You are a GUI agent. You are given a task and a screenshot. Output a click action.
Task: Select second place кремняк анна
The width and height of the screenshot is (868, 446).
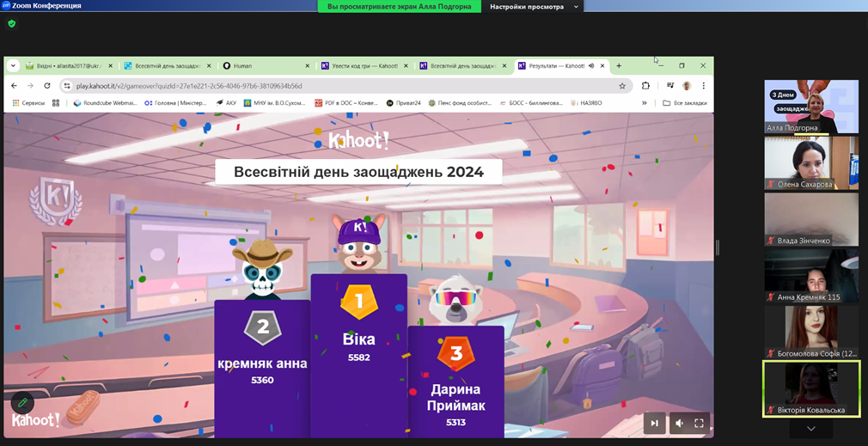pyautogui.click(x=262, y=364)
